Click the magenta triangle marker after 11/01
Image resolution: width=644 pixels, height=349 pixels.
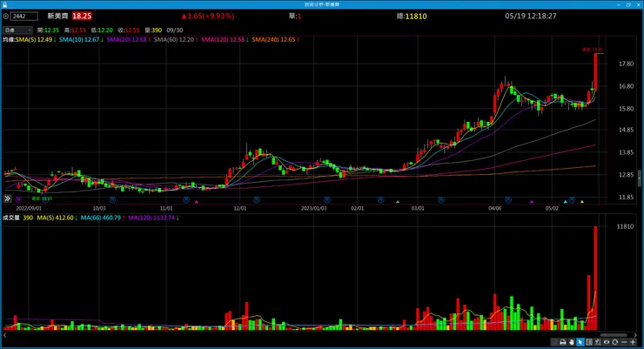pos(197,202)
